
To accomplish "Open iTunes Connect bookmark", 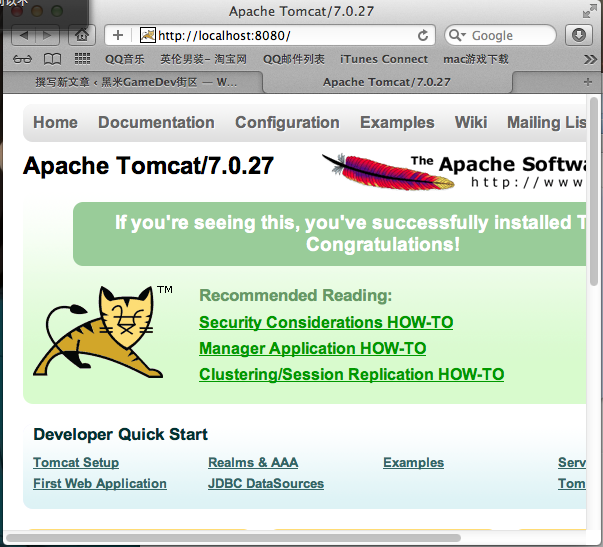I will click(x=384, y=59).
